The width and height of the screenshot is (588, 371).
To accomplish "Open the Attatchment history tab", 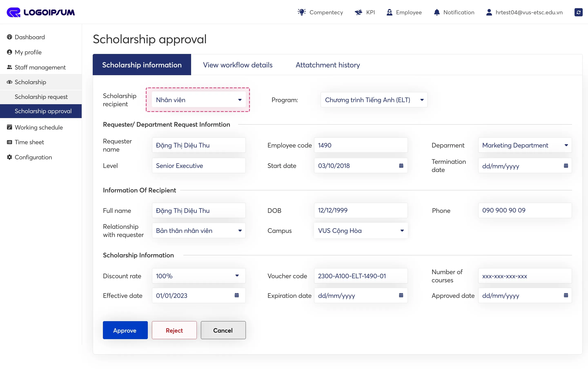I will tap(327, 65).
